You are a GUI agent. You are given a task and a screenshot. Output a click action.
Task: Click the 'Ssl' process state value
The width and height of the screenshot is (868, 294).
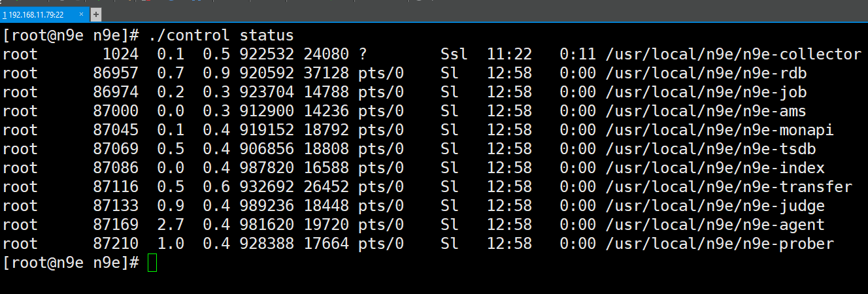454,54
